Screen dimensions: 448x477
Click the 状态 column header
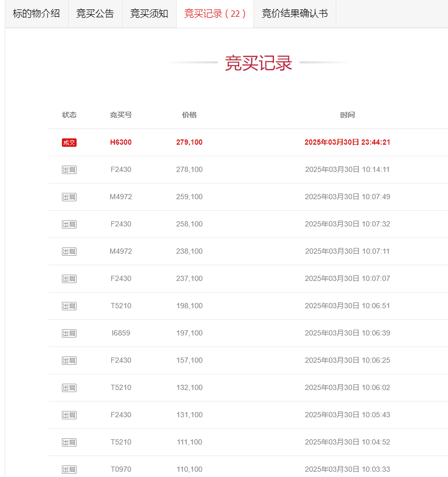coord(69,115)
